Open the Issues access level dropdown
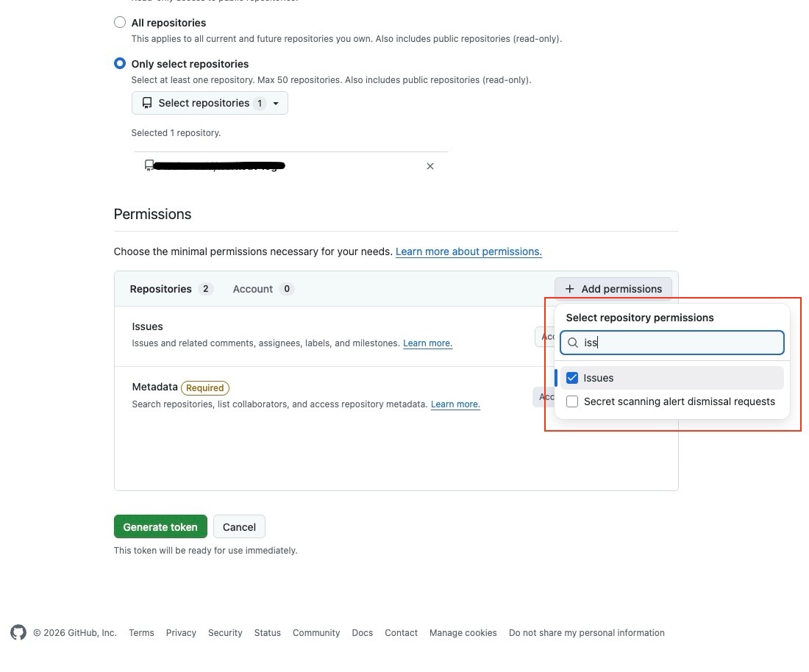This screenshot has height=672, width=809. coord(544,336)
